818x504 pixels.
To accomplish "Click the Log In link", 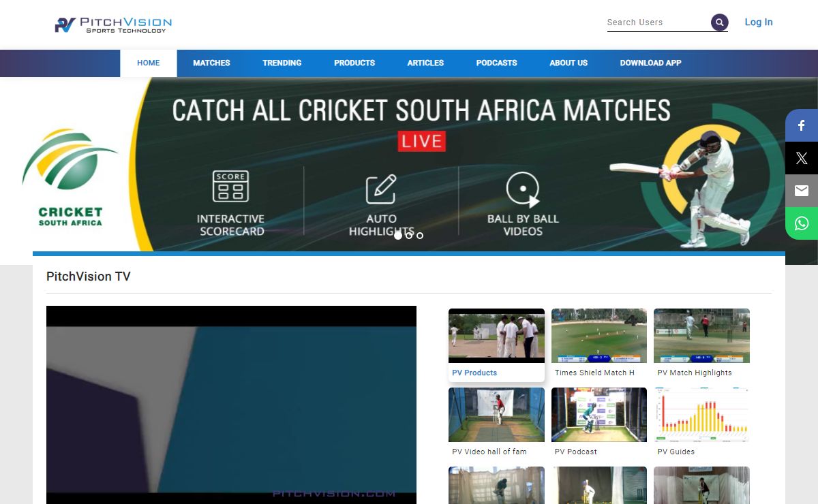I will [759, 22].
